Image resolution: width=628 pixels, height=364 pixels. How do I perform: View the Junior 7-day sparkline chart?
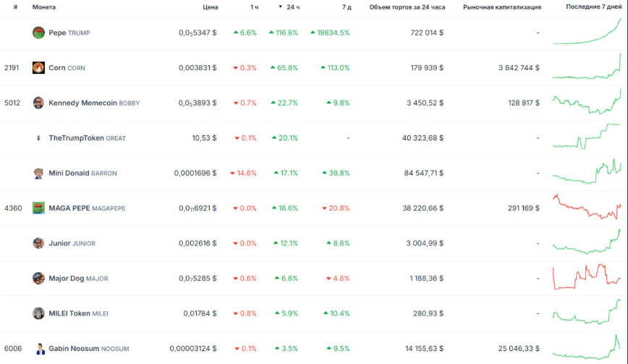[x=587, y=242]
